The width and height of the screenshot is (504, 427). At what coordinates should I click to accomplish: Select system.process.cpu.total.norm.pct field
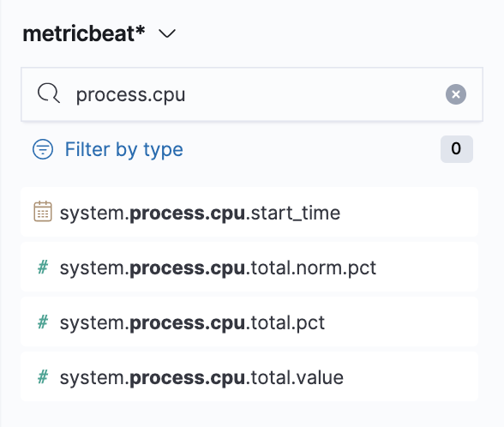point(218,268)
